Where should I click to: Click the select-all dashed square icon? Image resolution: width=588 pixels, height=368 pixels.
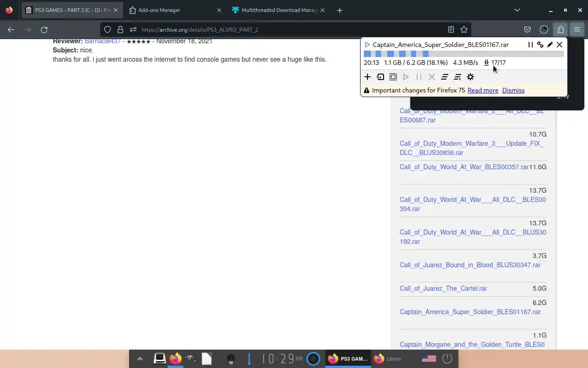click(x=393, y=77)
